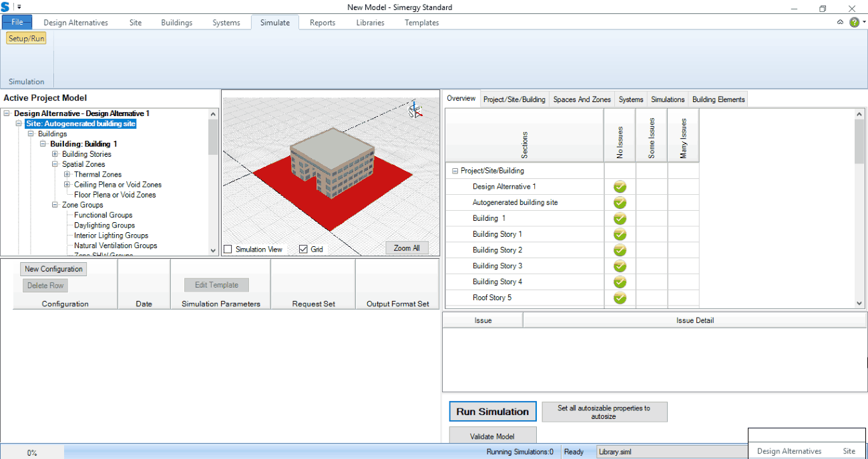This screenshot has height=459, width=868.
Task: Select the 3D building model in the viewport
Action: [331, 164]
